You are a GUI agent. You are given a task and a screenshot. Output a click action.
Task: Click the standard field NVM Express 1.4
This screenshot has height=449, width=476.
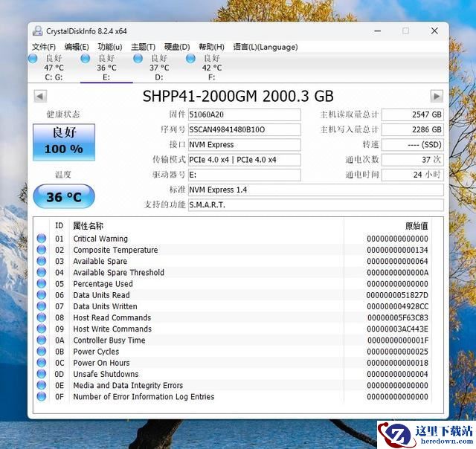point(315,190)
